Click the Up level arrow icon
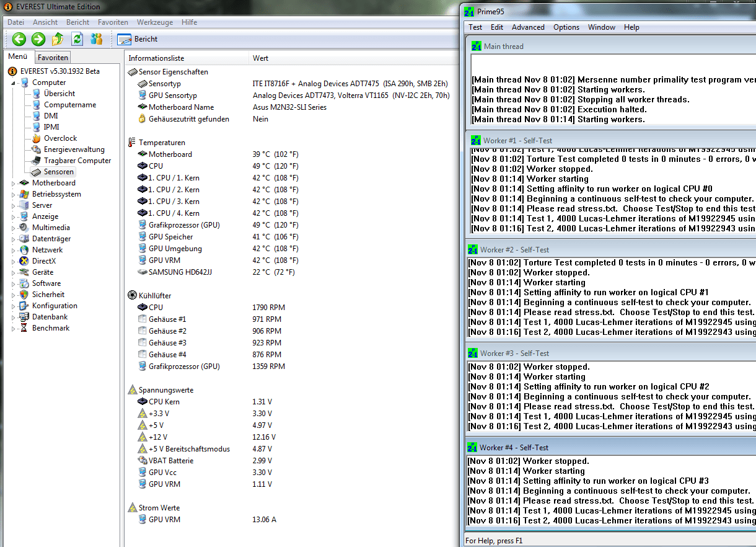 58,39
